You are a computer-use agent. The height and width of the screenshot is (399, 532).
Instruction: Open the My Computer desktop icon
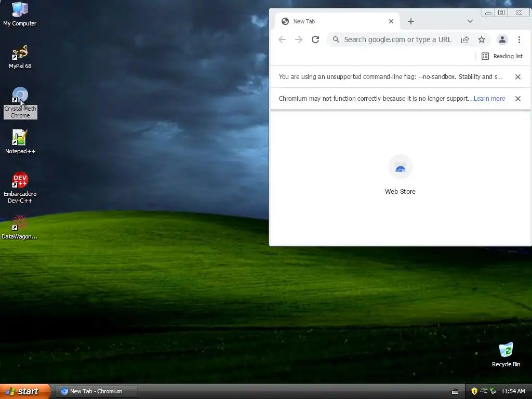pyautogui.click(x=20, y=14)
